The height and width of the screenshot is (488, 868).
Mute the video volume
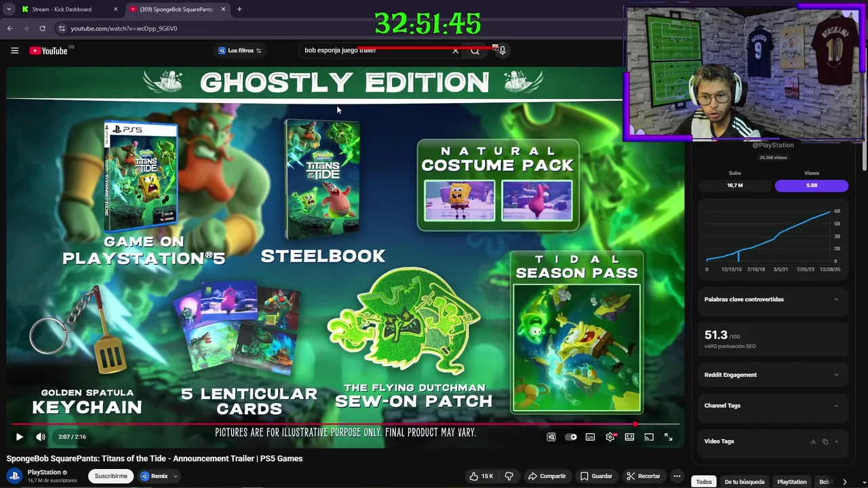[40, 437]
